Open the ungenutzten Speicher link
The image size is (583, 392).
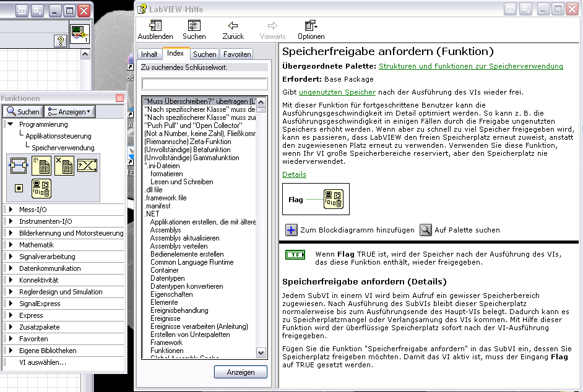pyautogui.click(x=337, y=92)
